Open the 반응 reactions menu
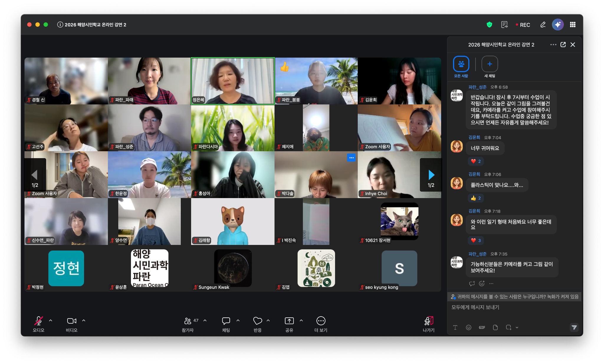 point(257,324)
